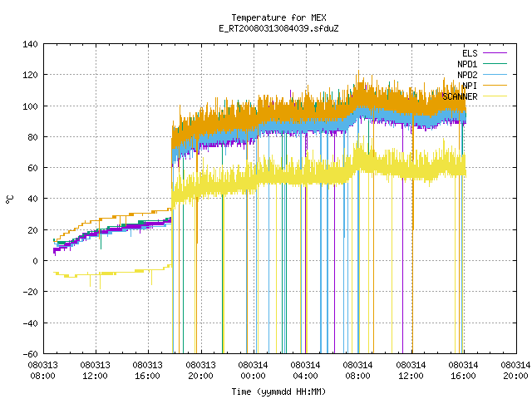Click the x-axis label 080313 20:00

click(201, 371)
